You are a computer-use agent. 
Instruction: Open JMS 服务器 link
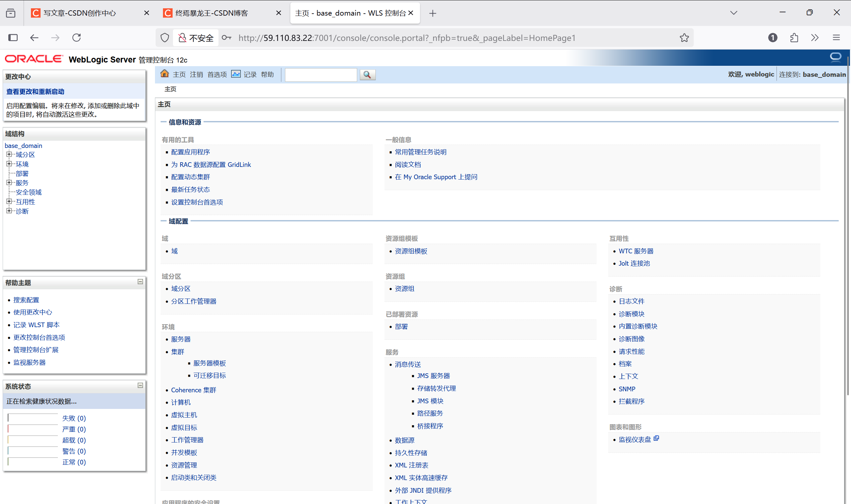click(434, 376)
